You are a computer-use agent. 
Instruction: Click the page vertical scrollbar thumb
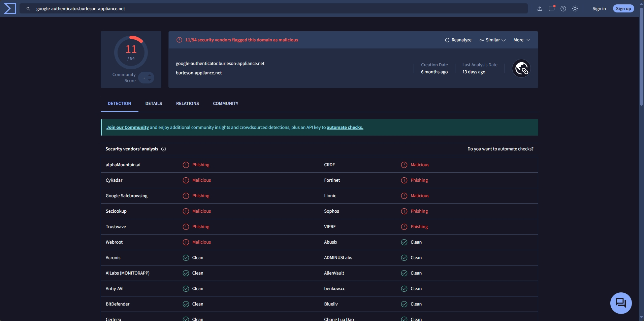641,57
